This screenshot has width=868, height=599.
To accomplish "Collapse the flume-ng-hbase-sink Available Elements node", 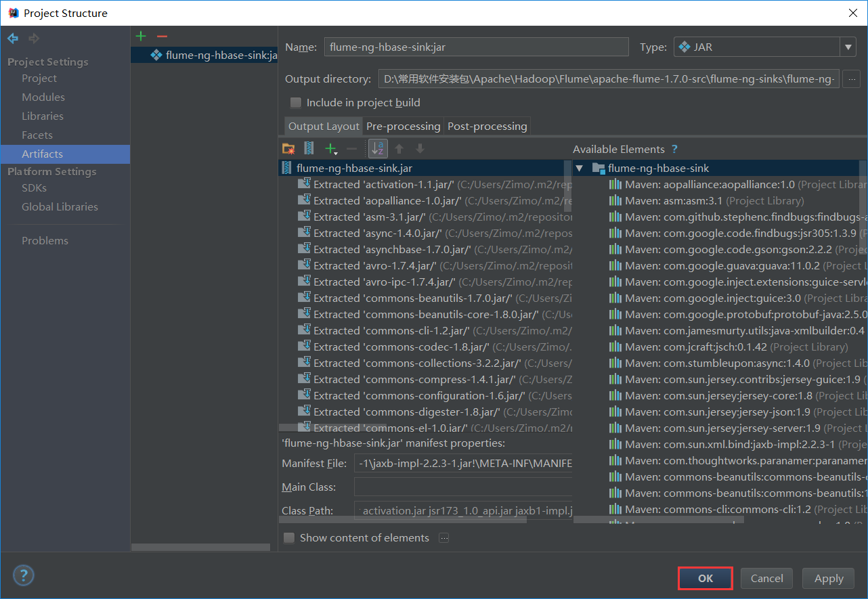I will 579,168.
